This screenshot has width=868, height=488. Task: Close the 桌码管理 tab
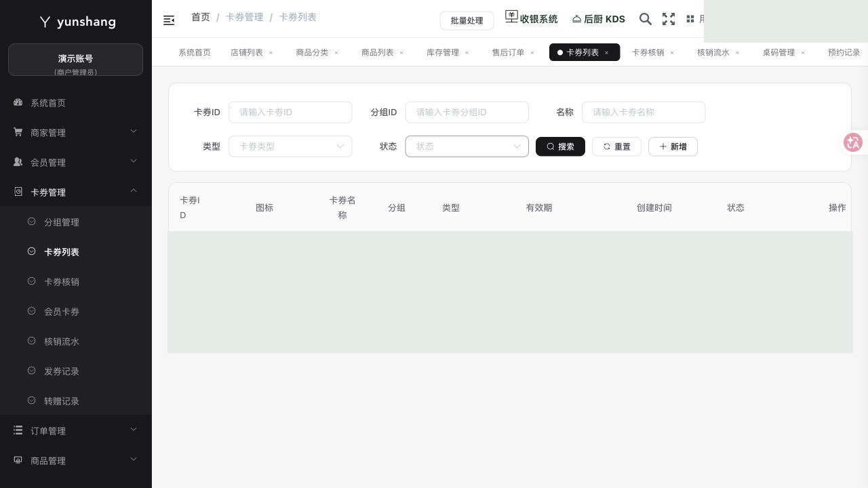coord(803,53)
